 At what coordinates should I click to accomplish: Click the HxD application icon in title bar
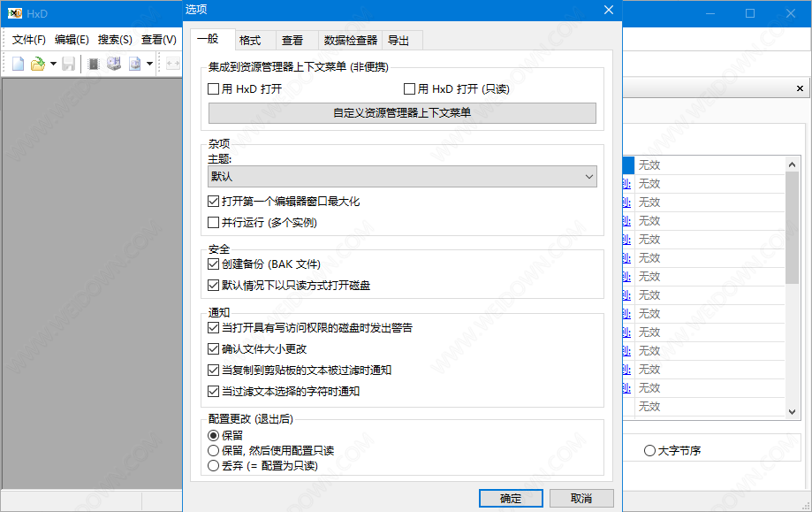coord(14,13)
